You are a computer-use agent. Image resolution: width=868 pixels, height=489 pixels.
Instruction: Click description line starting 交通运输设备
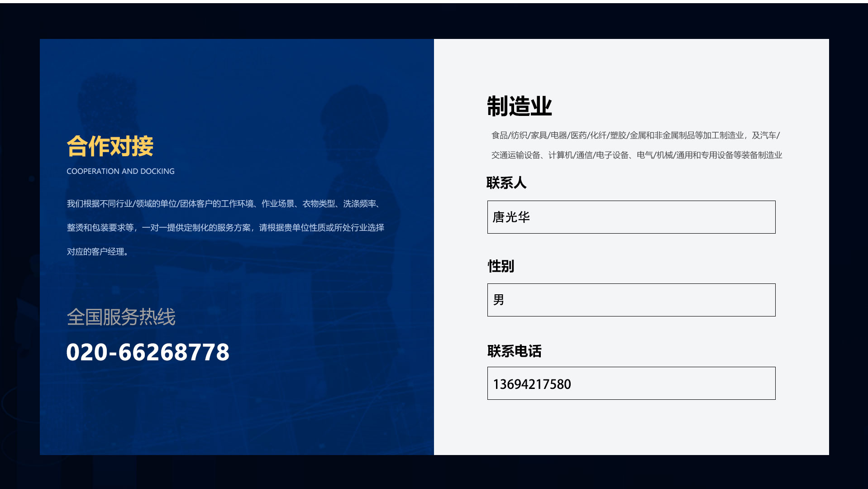[637, 155]
